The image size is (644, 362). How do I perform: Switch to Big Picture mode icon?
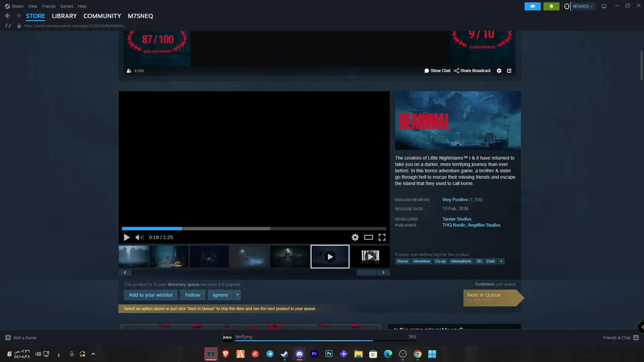click(604, 6)
